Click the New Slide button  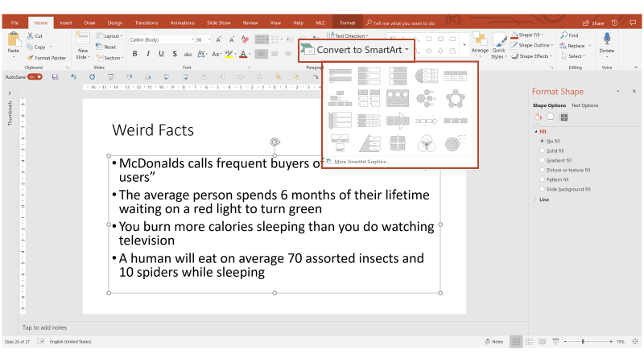point(83,46)
